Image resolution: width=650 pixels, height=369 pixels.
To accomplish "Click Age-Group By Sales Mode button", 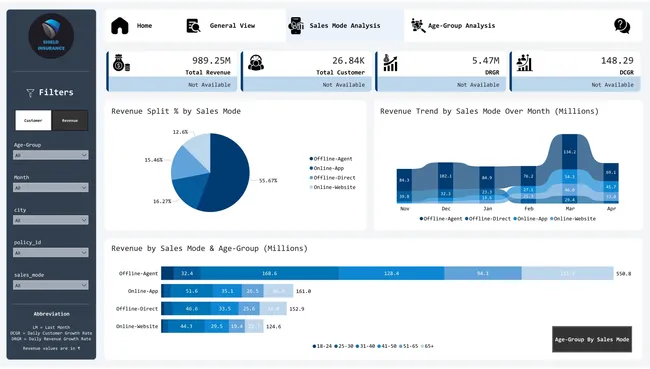I will (592, 339).
